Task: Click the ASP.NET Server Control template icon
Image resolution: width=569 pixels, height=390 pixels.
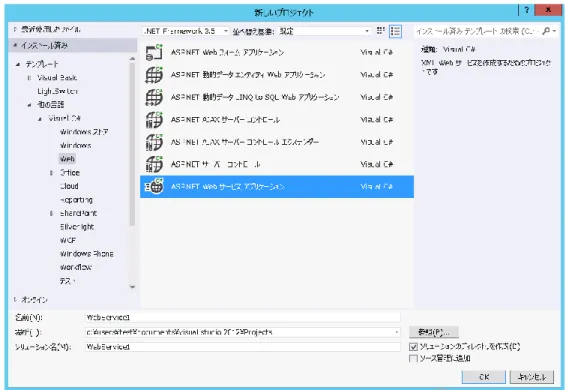Action: pyautogui.click(x=154, y=164)
